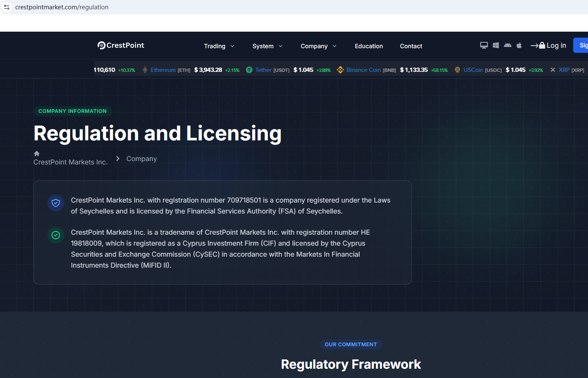Click the blue Sign up button
This screenshot has width=588, height=378.
581,45
